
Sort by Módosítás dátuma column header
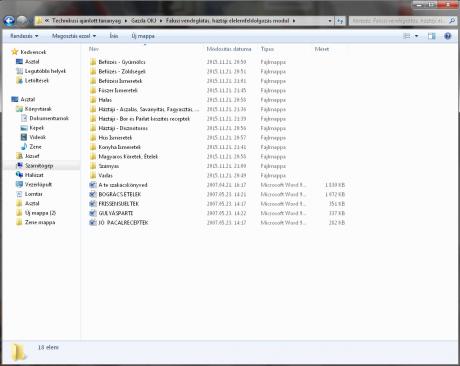229,49
